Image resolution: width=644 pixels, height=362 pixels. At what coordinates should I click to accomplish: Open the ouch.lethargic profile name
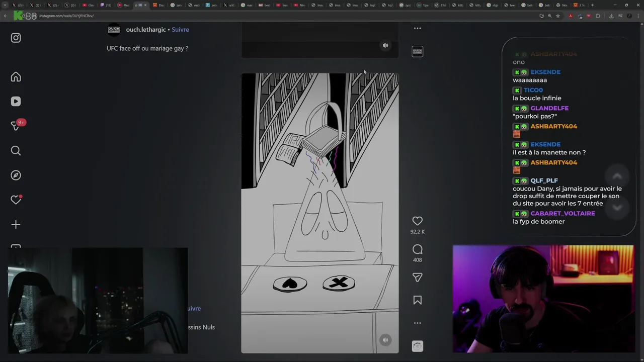[146, 30]
